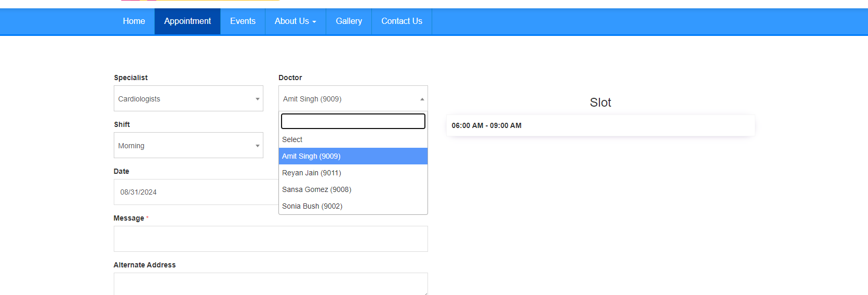The width and height of the screenshot is (868, 295).
Task: Select Sansa Gomez (9008) option
Action: 353,189
